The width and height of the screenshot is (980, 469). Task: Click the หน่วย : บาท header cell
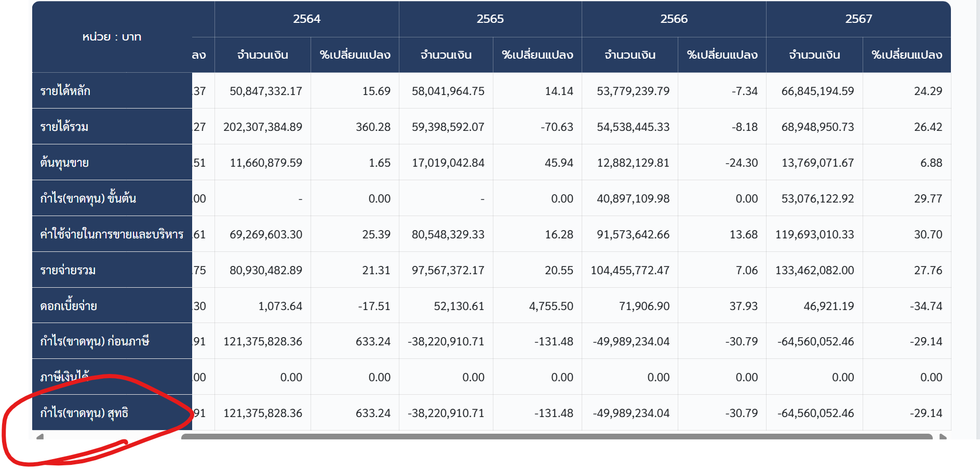tap(112, 37)
